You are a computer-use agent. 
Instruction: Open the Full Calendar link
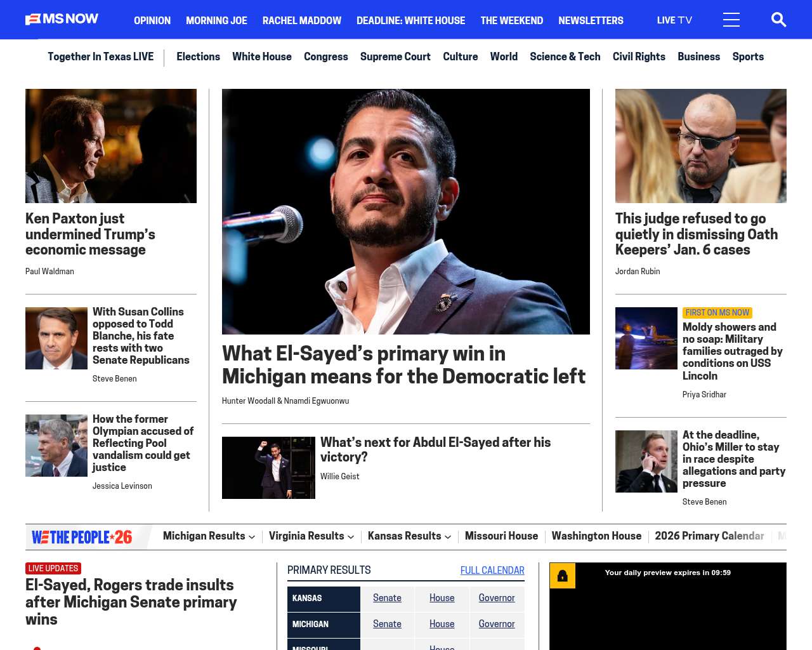point(492,571)
